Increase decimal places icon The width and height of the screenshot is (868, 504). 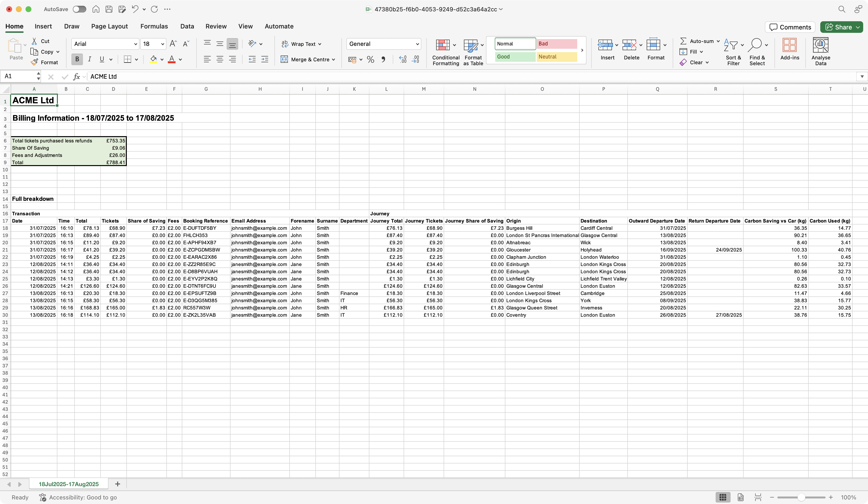(403, 59)
